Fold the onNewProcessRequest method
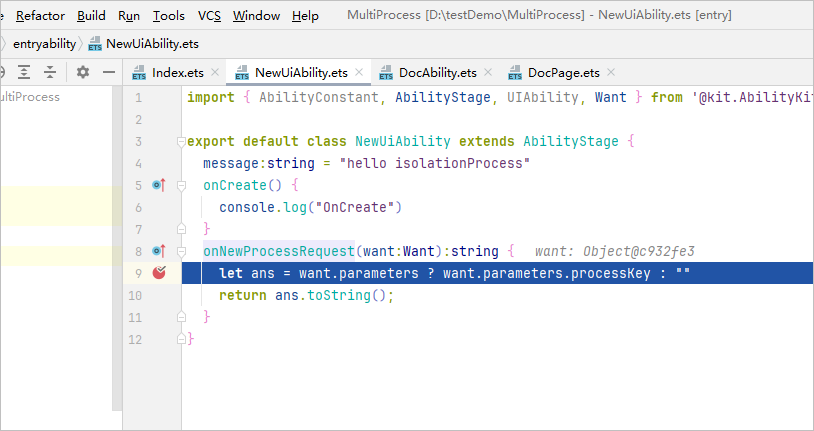This screenshot has height=431, width=814. tap(181, 252)
